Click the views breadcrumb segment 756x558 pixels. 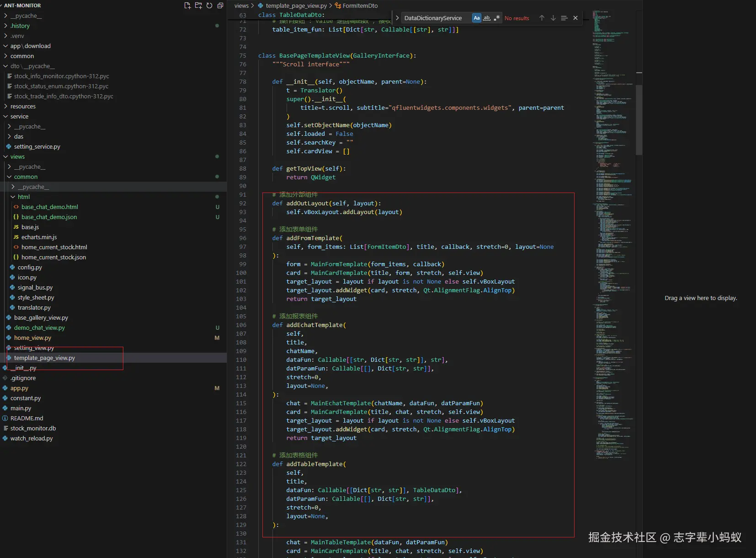(x=241, y=5)
